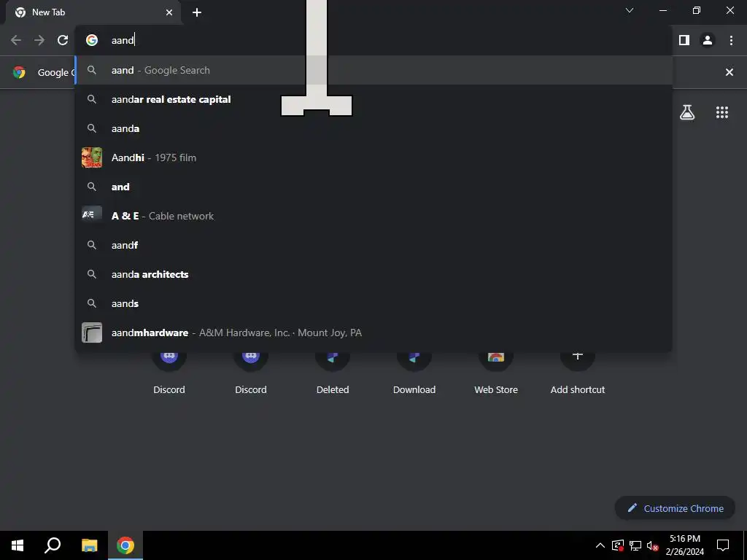Open a new tab with the plus button
The image size is (747, 560).
point(197,12)
